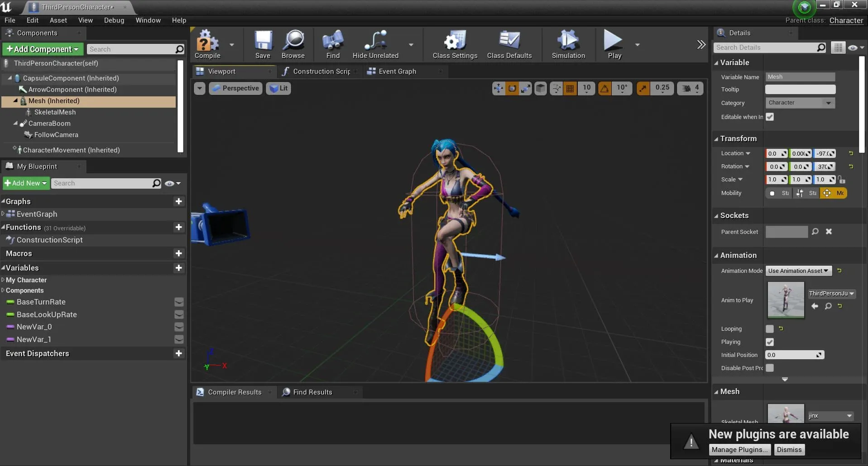
Task: Select the scale gizmo mode
Action: click(526, 88)
